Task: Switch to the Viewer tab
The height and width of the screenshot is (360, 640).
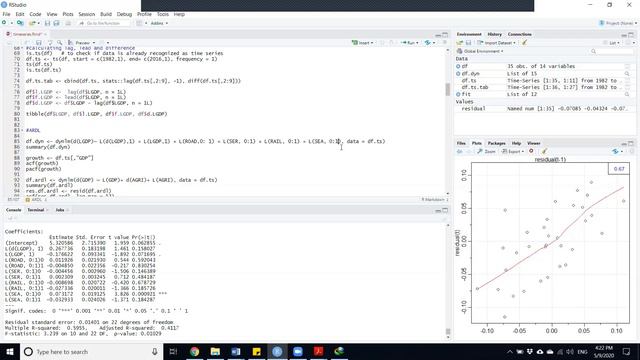Action: 533,143
